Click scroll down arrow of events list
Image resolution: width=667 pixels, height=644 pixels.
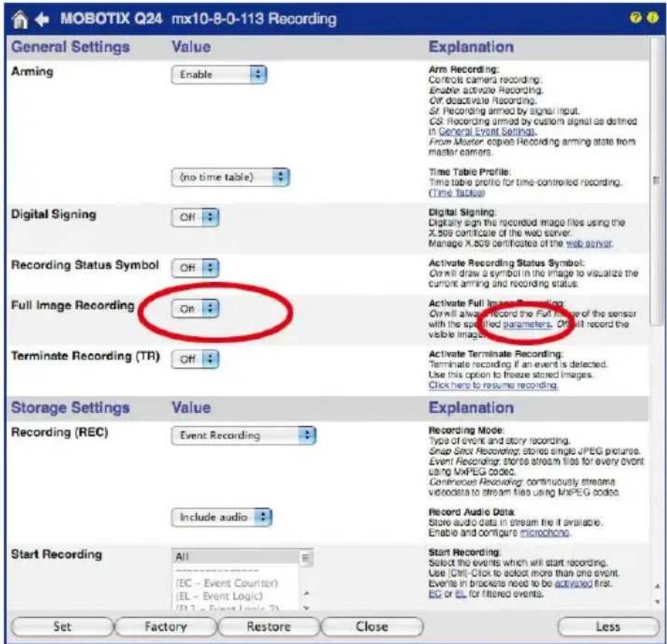tap(306, 608)
